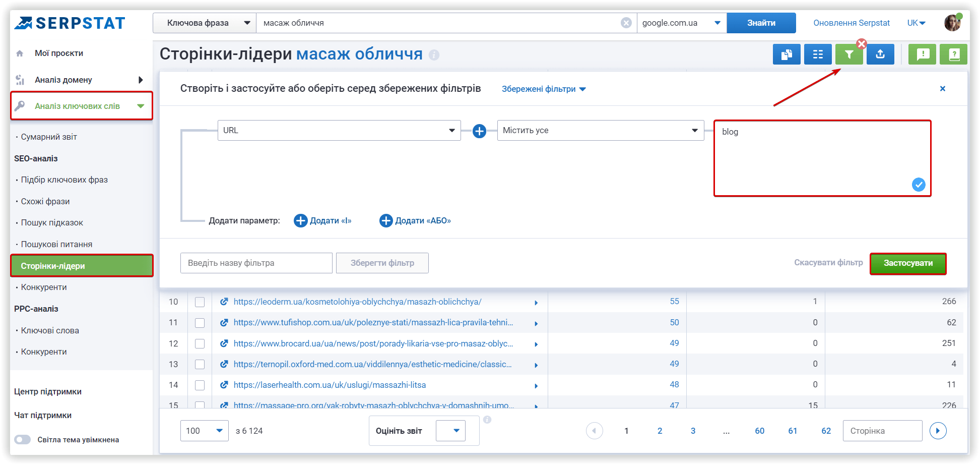980x465 pixels.
Task: Open external link icon for ternopil.oxford-med row
Action: [x=224, y=364]
